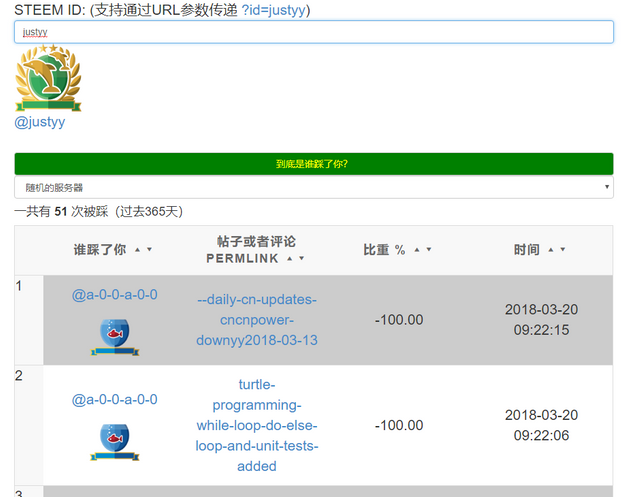Click the fish bowl badge in row 2
This screenshot has width=640, height=497.
(115, 442)
